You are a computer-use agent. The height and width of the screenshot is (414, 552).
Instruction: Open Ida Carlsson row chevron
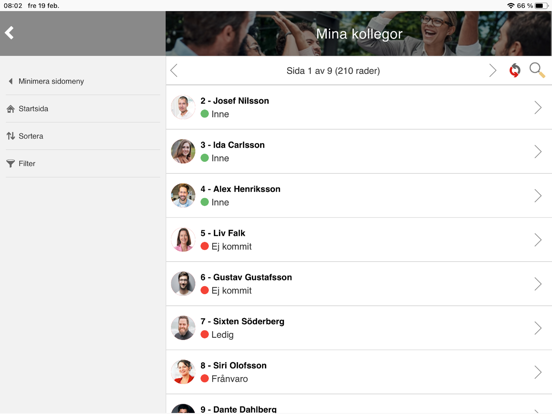tap(538, 152)
